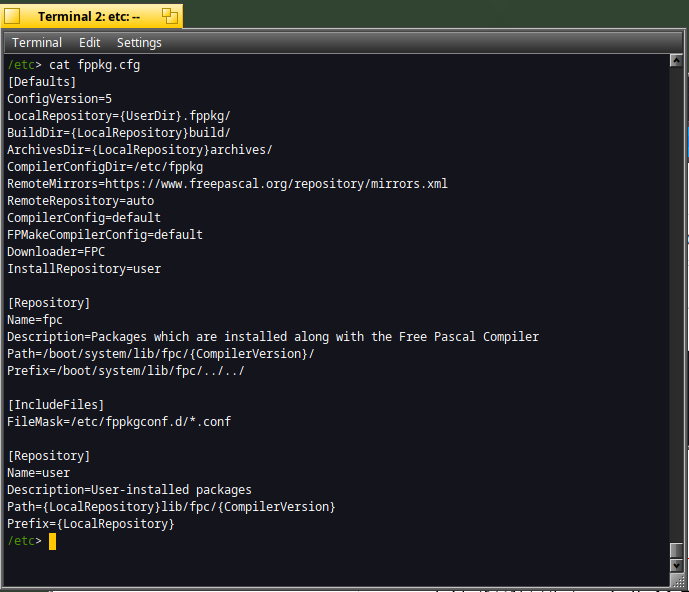Click the [IncludeFiles] section header
This screenshot has width=689, height=592.
(x=56, y=405)
